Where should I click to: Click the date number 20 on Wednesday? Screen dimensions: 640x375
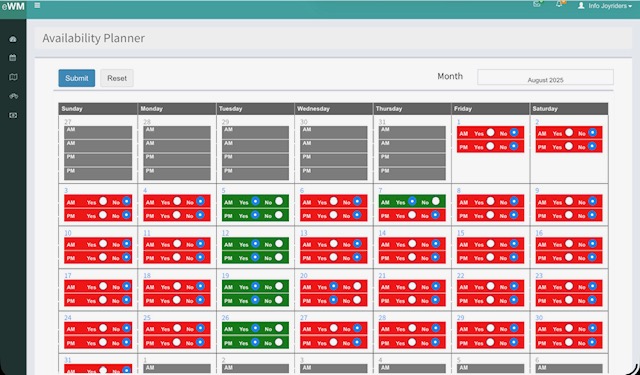tap(304, 276)
